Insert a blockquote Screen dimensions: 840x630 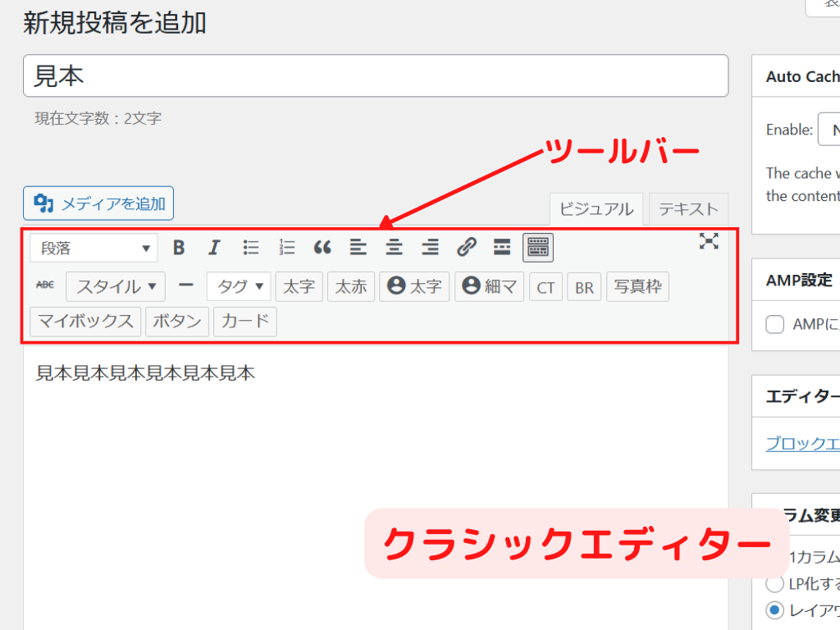click(322, 247)
